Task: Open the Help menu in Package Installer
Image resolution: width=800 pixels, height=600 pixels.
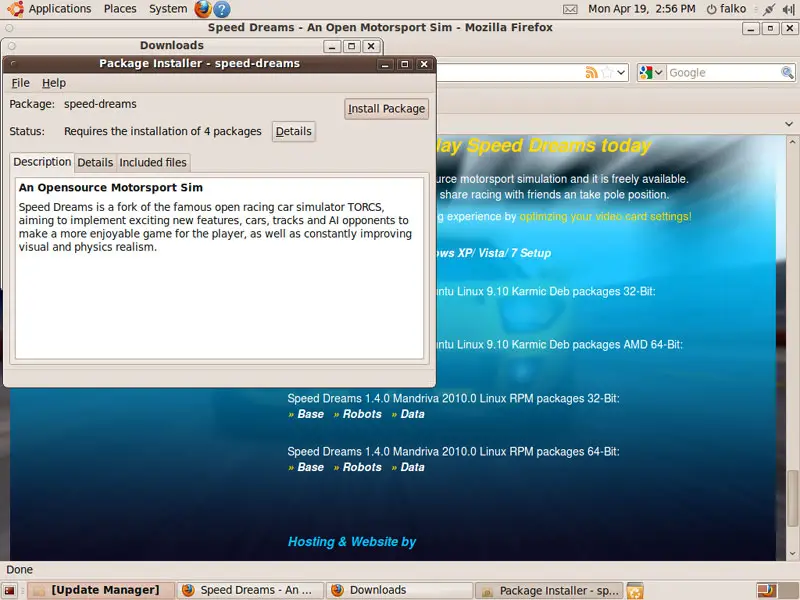Action: click(x=54, y=83)
